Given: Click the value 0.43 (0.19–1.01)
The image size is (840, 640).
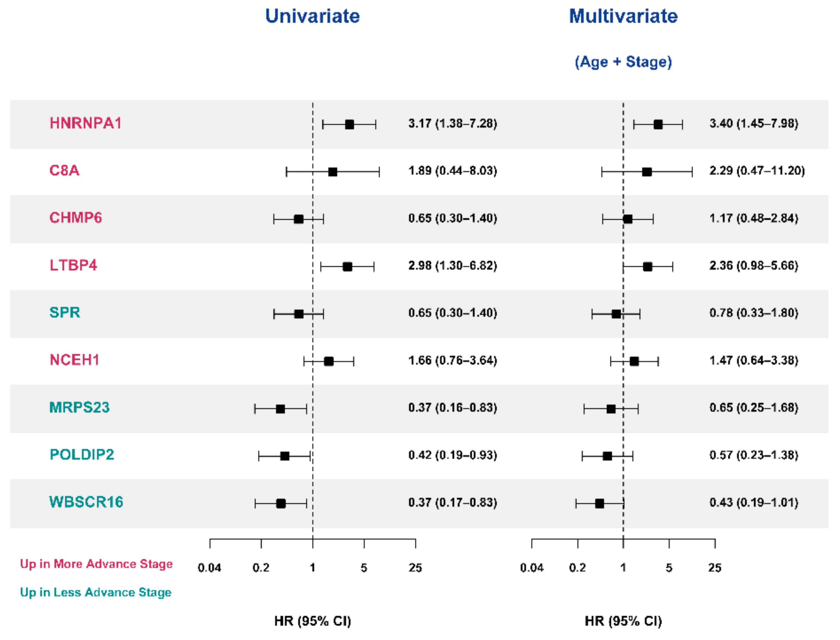Looking at the screenshot, I should 754,502.
